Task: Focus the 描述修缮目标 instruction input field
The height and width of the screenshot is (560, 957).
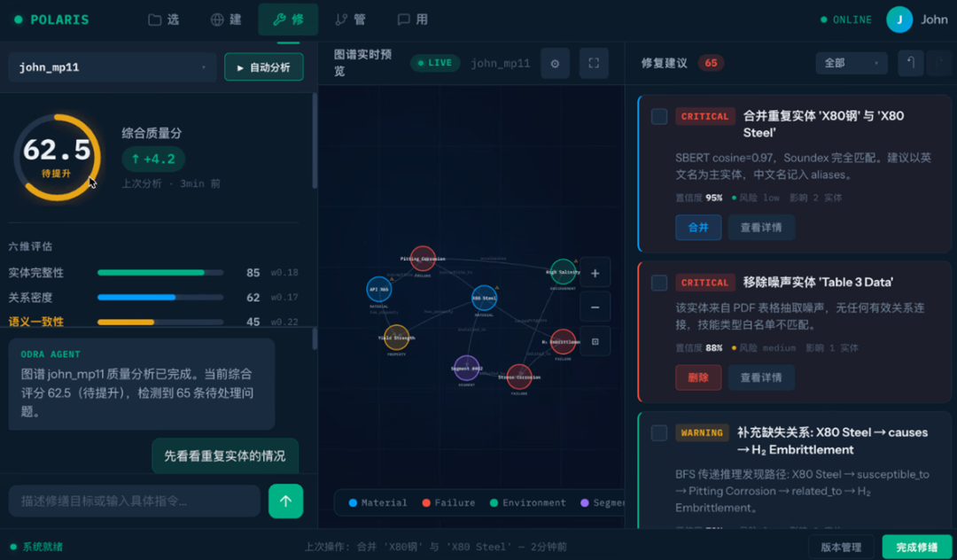Action: pyautogui.click(x=135, y=501)
